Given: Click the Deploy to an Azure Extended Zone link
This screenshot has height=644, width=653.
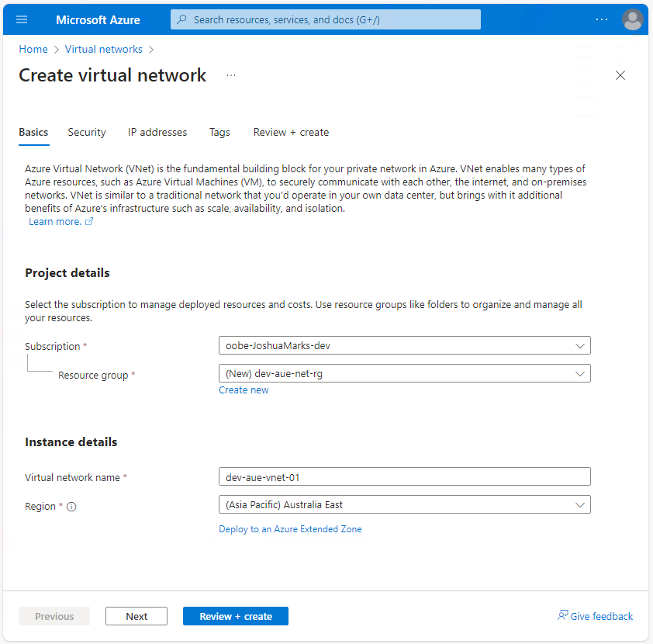Looking at the screenshot, I should click(290, 528).
